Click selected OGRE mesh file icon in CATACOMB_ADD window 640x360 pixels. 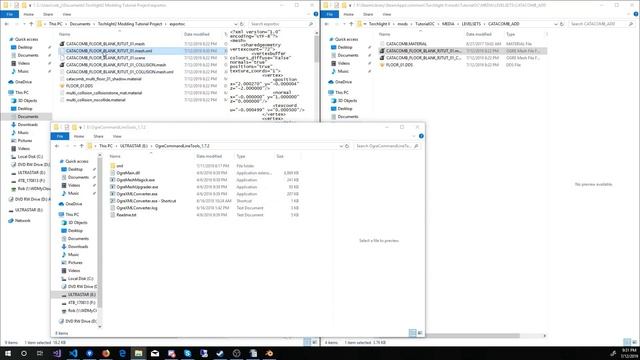[x=382, y=51]
